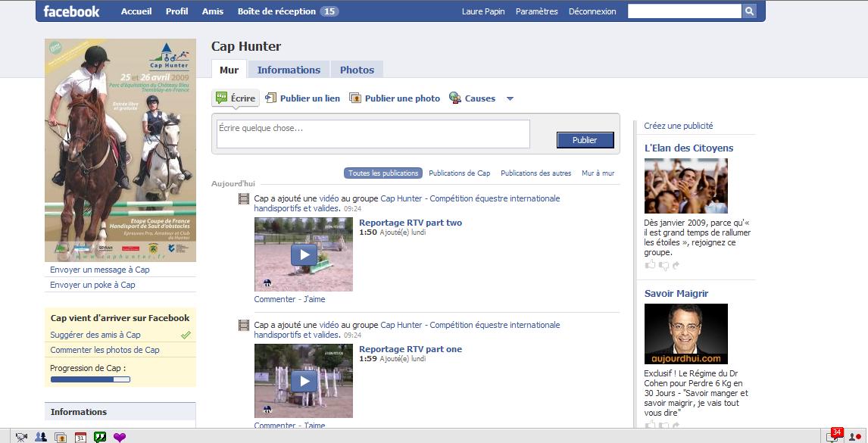Open the video camera app in the bottom bar
Screen dimensions: 868x443
pos(22,437)
